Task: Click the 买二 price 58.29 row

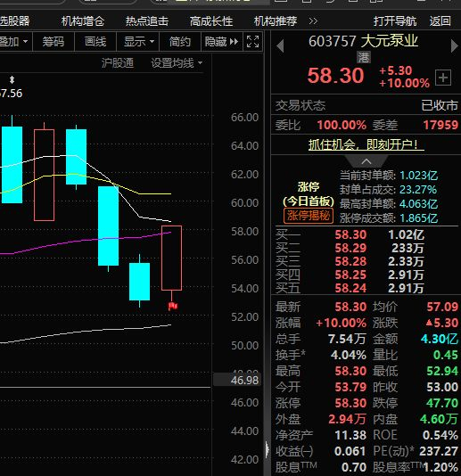Action: point(366,248)
